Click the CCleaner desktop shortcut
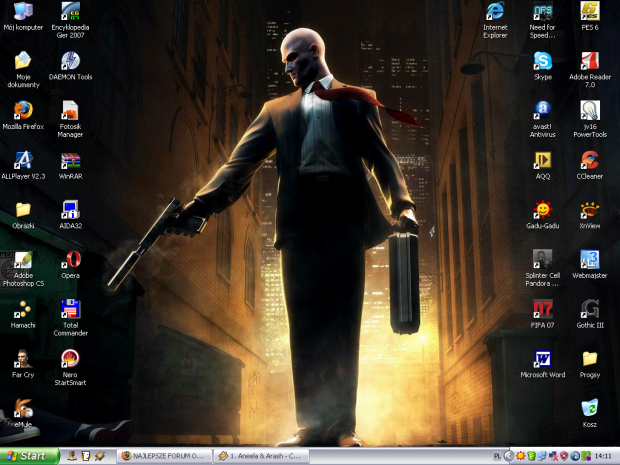This screenshot has height=465, width=620. tap(590, 160)
